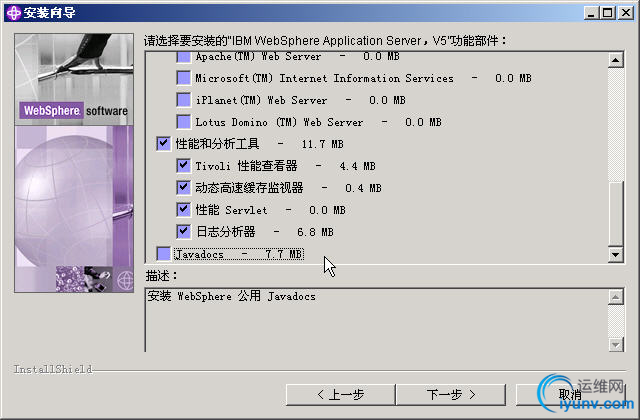The image size is (640, 420).
Task: Select the Apache(TM) Web Server label
Action: (297, 57)
